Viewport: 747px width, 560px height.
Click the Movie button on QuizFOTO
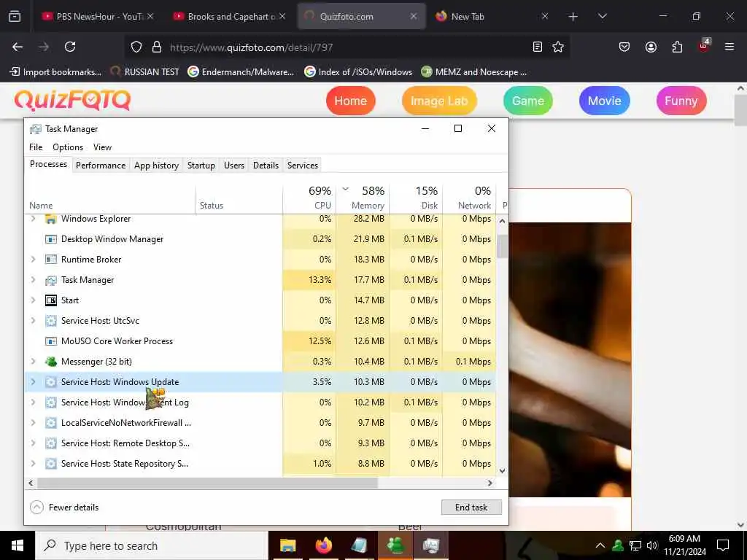pos(605,101)
